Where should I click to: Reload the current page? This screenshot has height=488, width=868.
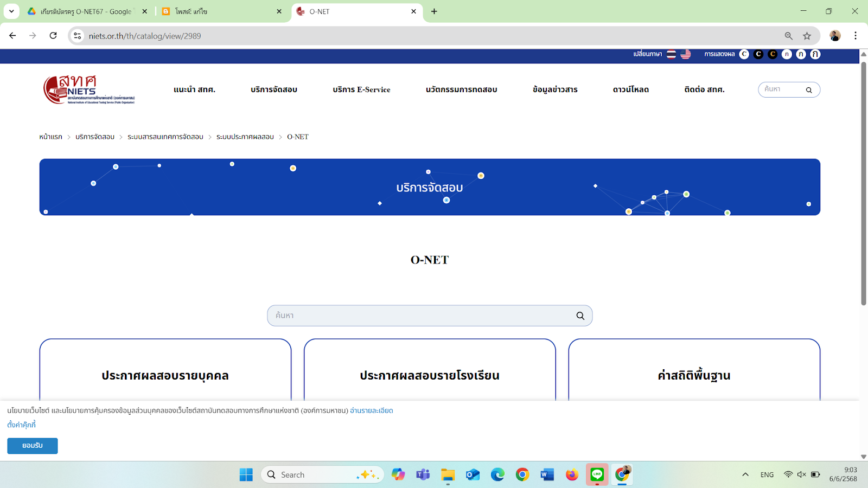coord(53,36)
